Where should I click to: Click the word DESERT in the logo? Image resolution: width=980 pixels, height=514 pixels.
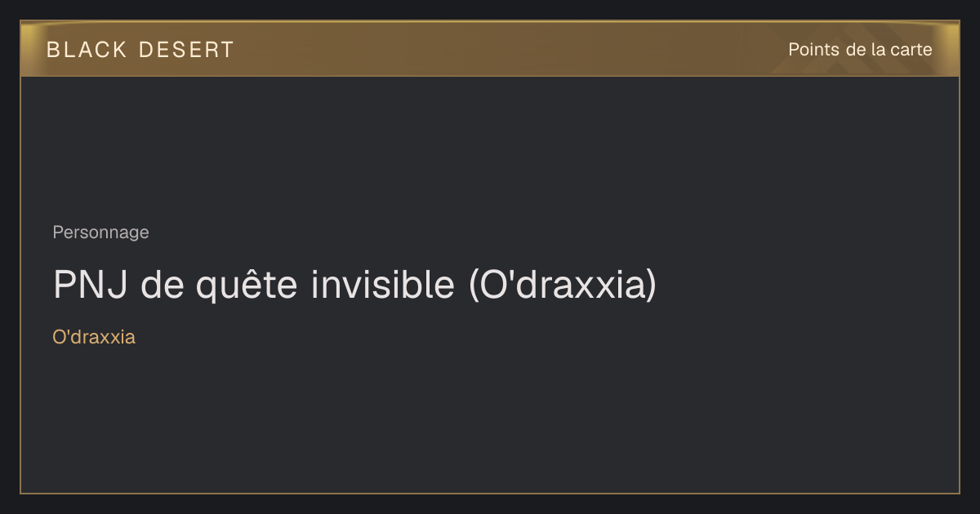pyautogui.click(x=186, y=50)
